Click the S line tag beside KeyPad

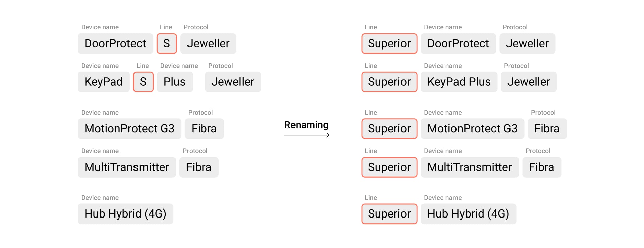pos(143,82)
